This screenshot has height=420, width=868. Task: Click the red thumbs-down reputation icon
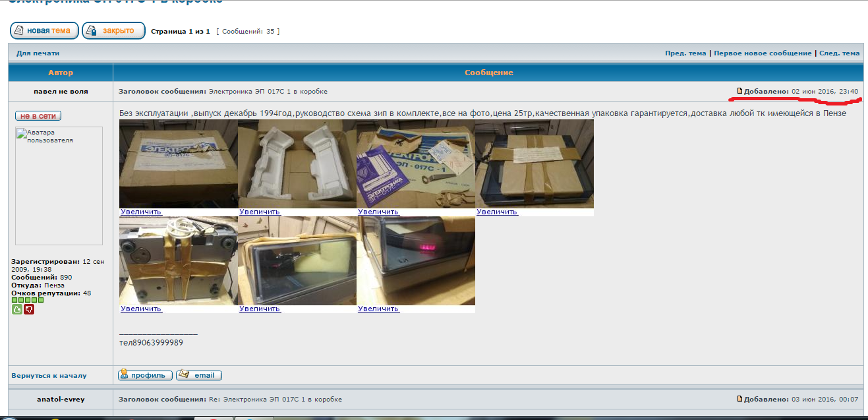click(x=28, y=309)
